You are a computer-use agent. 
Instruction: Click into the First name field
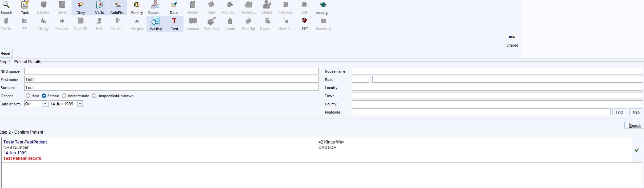click(172, 79)
